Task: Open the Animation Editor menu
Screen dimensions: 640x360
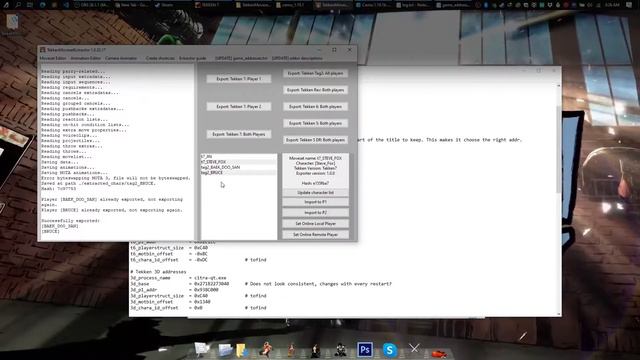Action: [x=86, y=58]
